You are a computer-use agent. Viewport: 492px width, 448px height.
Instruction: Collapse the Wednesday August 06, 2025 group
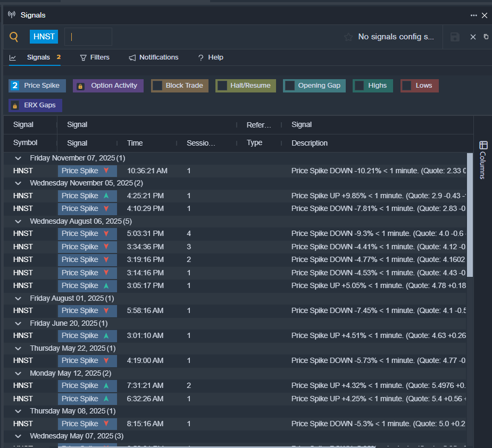(19, 221)
